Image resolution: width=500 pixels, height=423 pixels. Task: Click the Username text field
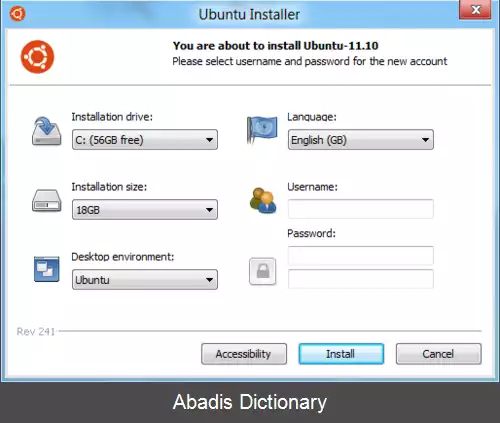tap(361, 209)
